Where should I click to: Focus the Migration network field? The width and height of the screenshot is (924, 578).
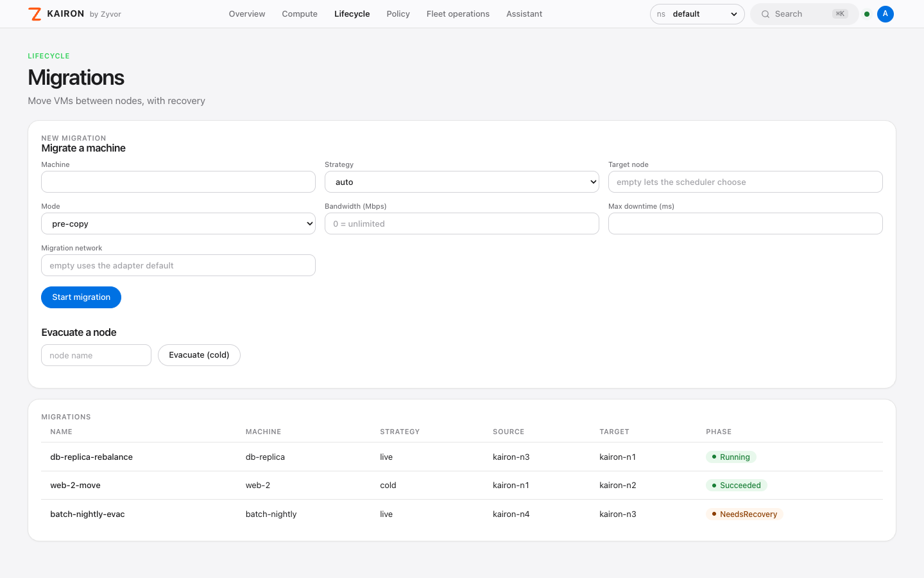(x=178, y=265)
